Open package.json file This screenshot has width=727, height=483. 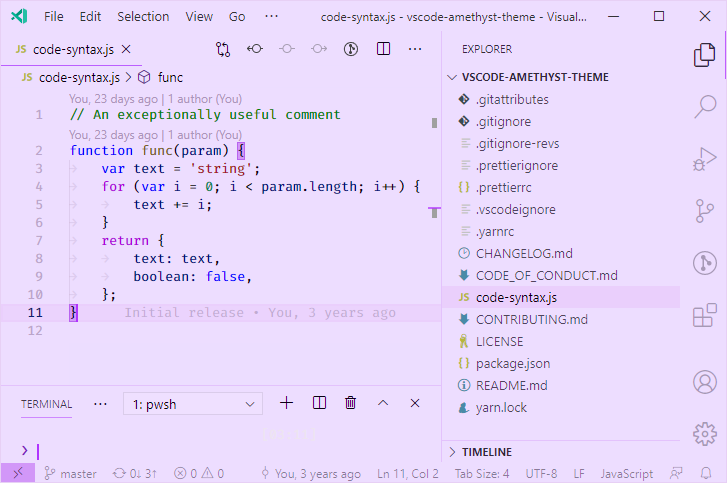click(561, 363)
